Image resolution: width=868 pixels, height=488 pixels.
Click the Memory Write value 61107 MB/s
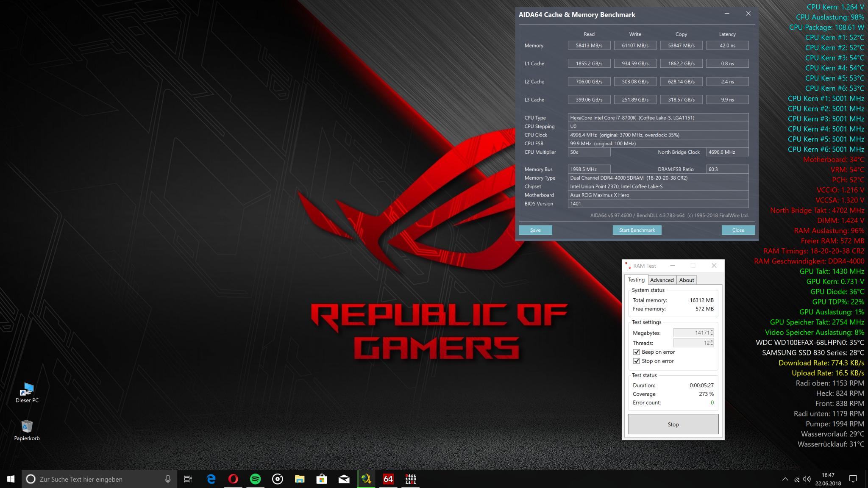[x=635, y=45]
